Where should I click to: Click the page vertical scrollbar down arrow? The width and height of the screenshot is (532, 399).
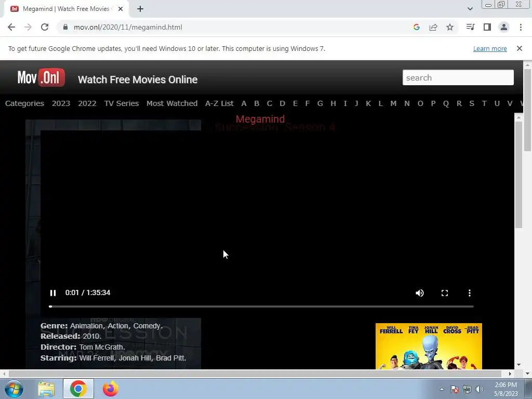528,374
